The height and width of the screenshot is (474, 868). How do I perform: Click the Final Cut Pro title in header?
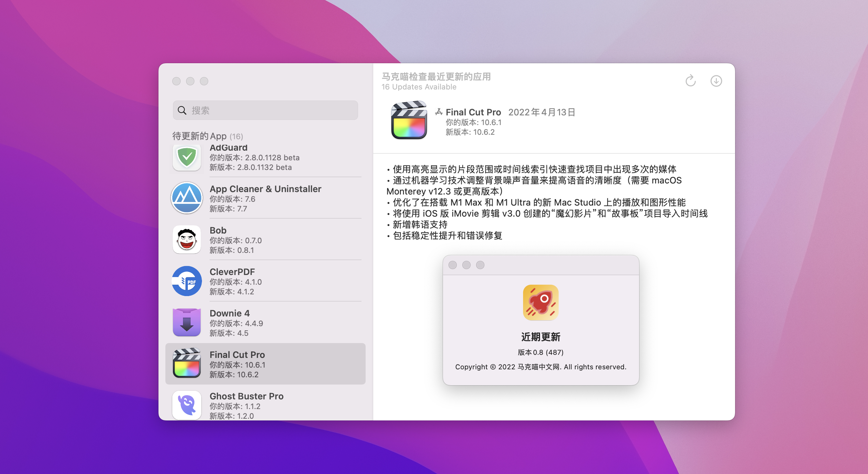coord(473,112)
